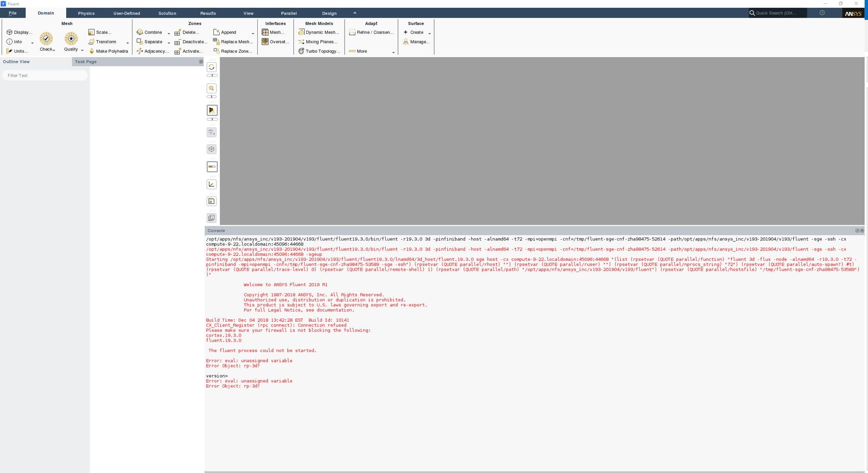Click the Quick Search field
This screenshot has height=473, width=868.
point(778,13)
